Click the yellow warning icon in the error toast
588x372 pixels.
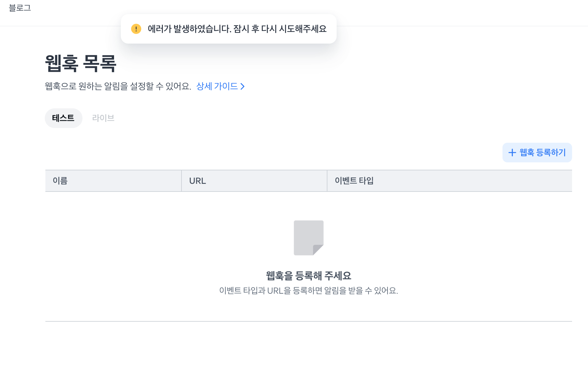pyautogui.click(x=136, y=29)
